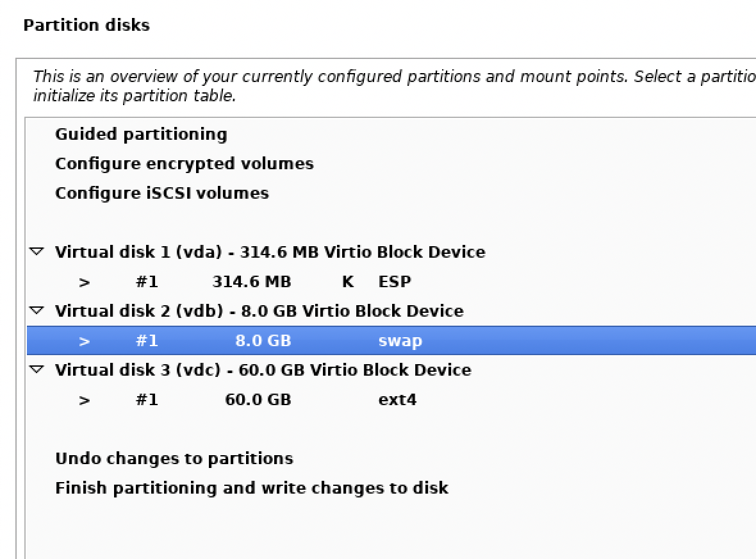Click the arrow icon beside the ESP partition
The width and height of the screenshot is (756, 559).
click(85, 282)
